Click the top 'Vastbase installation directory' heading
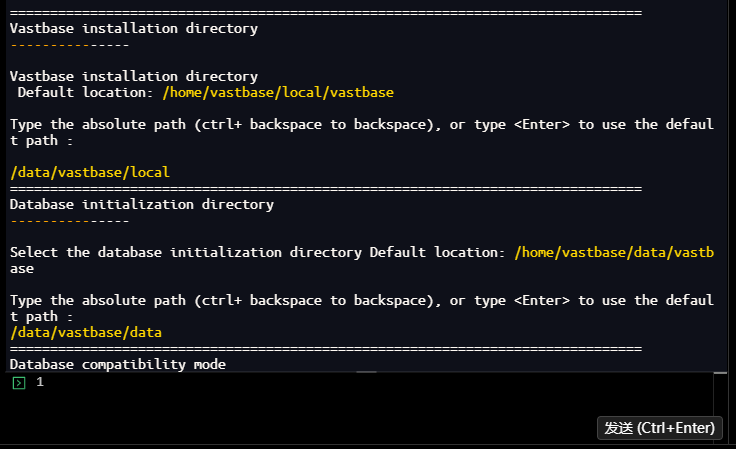This screenshot has width=736, height=449. [134, 29]
